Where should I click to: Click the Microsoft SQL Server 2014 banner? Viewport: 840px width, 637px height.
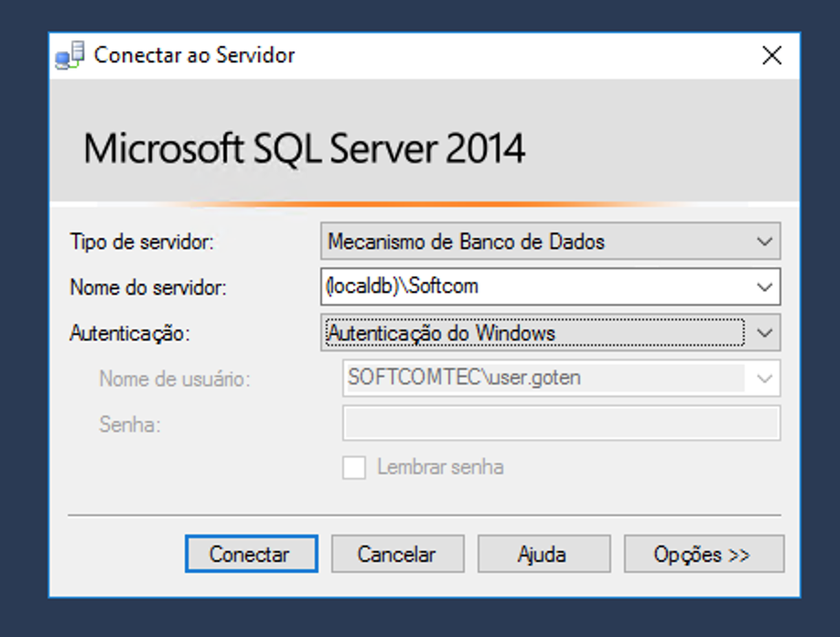pos(305,148)
